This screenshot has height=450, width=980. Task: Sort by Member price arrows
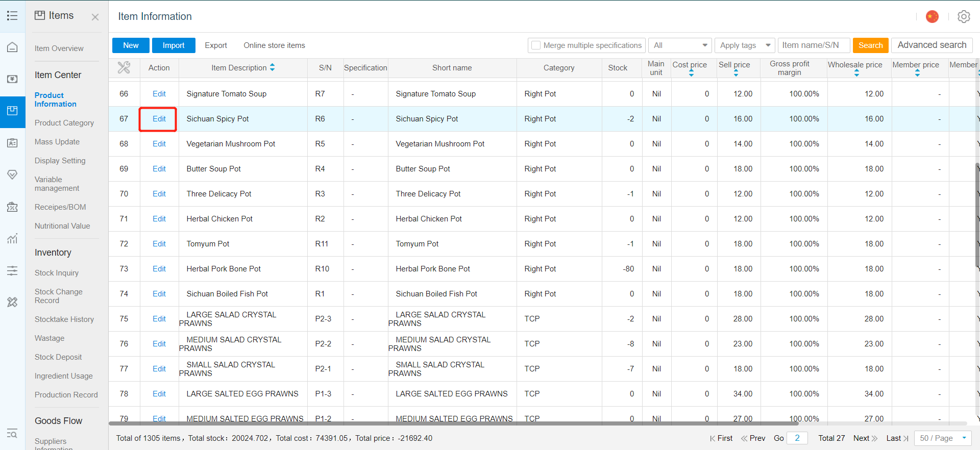pyautogui.click(x=917, y=73)
